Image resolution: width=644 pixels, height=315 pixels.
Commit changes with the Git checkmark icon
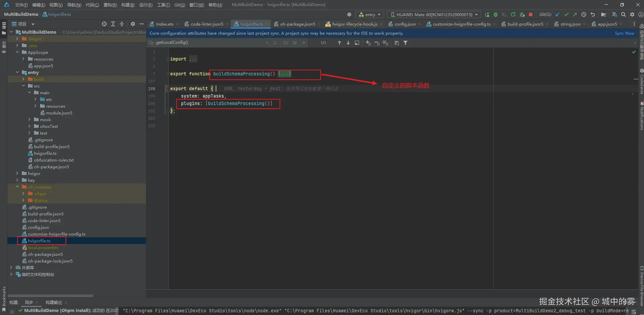pos(566,14)
